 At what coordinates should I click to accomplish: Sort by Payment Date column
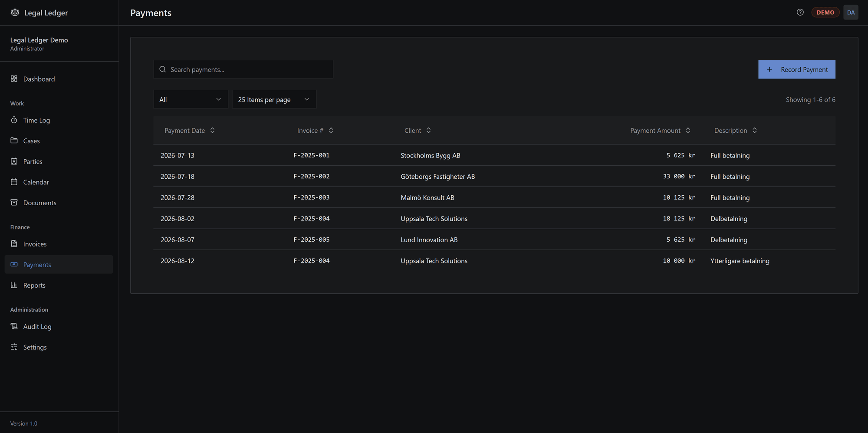tap(190, 131)
